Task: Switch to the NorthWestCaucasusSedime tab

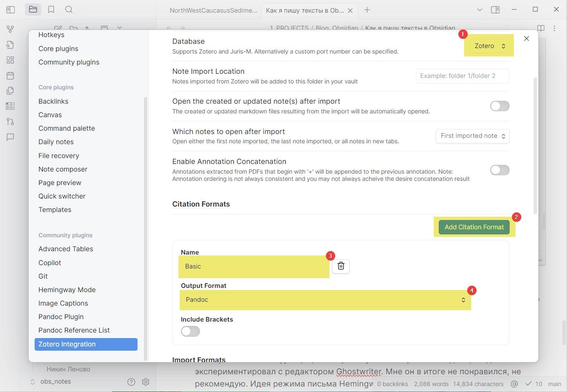Action: pyautogui.click(x=213, y=11)
